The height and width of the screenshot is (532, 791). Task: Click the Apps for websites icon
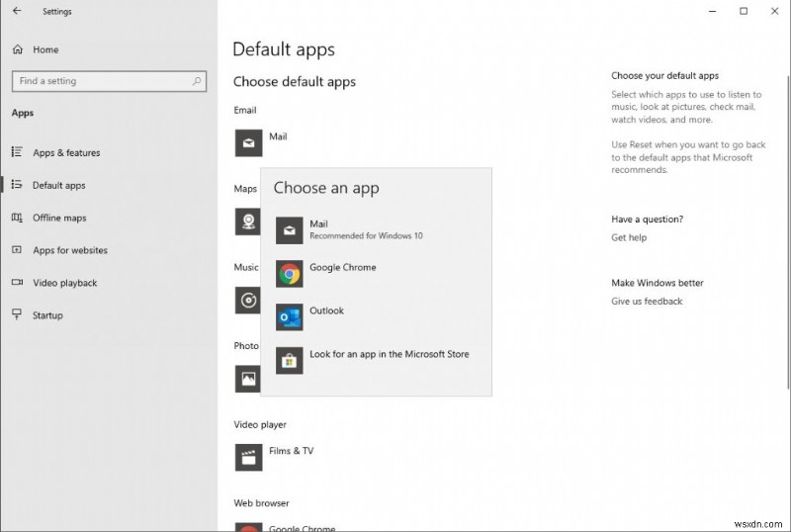17,250
